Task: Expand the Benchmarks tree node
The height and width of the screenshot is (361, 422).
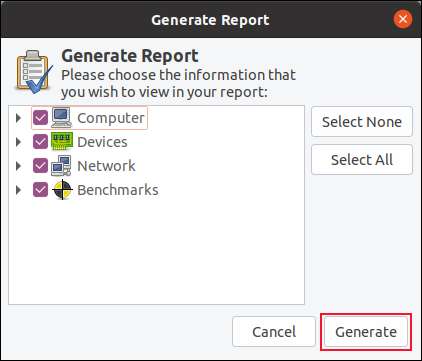Action: (x=18, y=190)
